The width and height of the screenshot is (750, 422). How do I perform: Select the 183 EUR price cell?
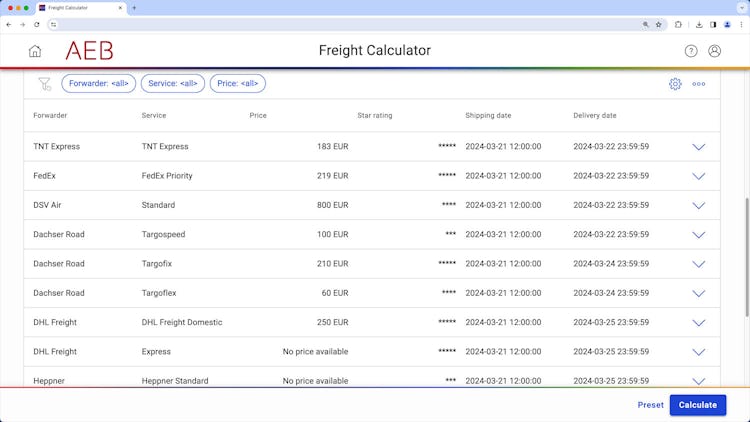(x=332, y=146)
